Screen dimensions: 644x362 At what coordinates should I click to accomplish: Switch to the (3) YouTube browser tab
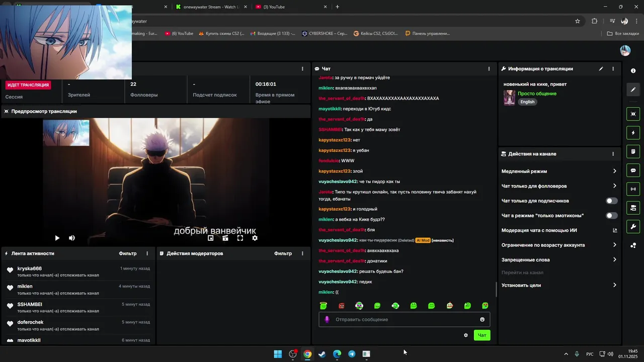click(x=291, y=7)
